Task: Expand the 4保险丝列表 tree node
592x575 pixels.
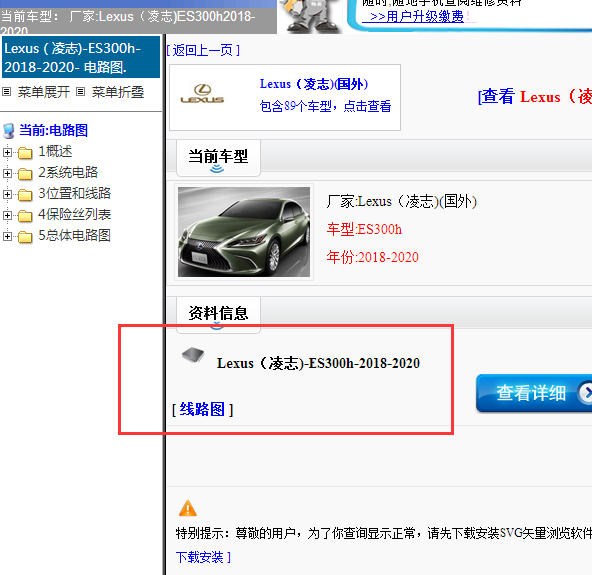Action: click(7, 215)
